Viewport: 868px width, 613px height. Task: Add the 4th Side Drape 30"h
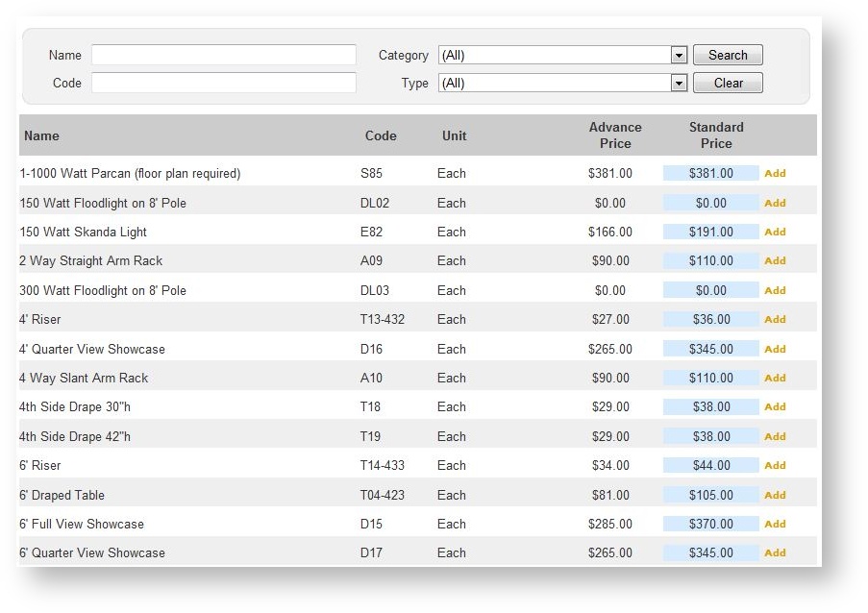click(775, 406)
